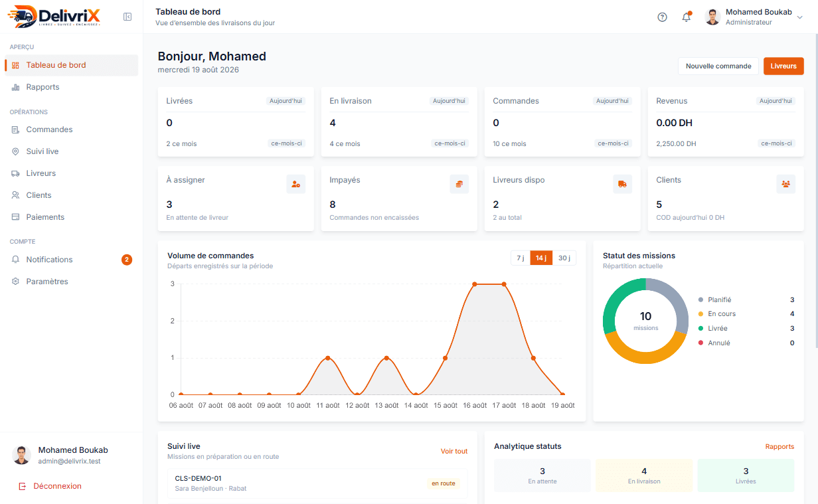Click the 2,250.00 DH revenue value
Screen dimensions: 818x504
pos(676,143)
